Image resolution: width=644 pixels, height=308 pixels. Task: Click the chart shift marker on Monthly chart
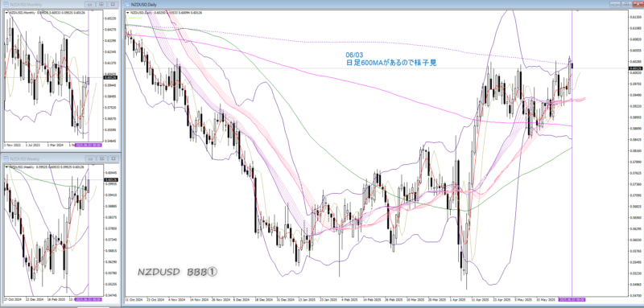[x=93, y=11]
